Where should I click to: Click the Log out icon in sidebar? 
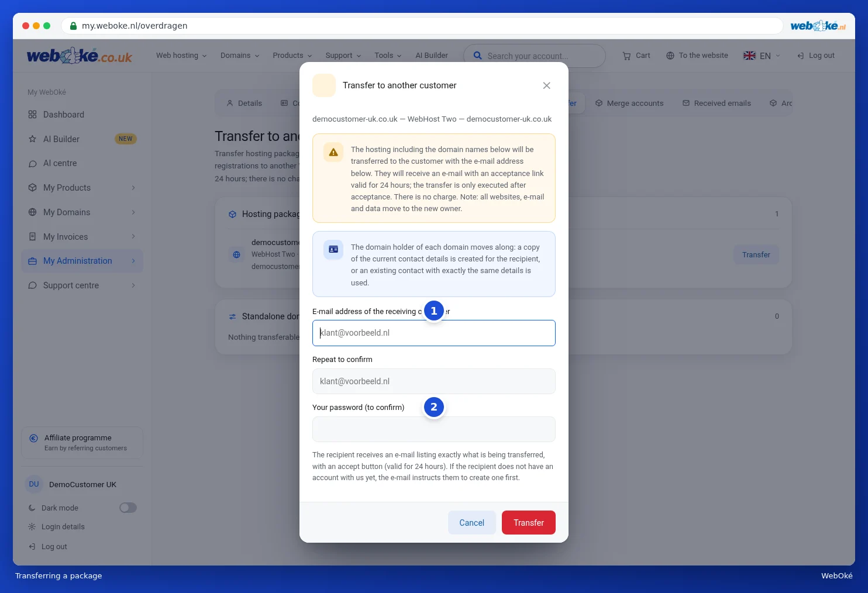click(32, 547)
